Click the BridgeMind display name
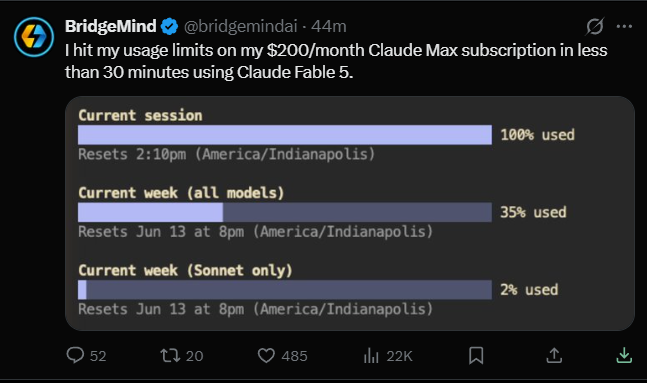This screenshot has height=383, width=647. click(x=111, y=26)
